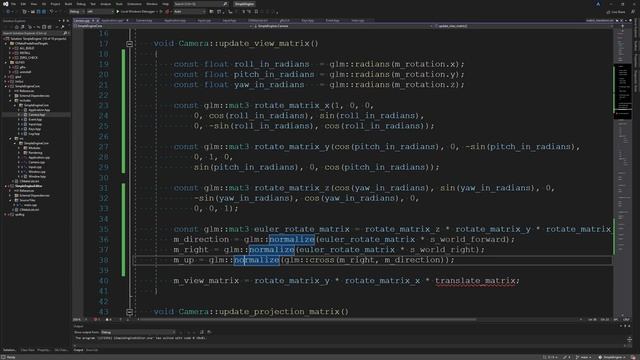Switch to Class View panel tab
The width and height of the screenshot is (640, 360).
click(28, 350)
